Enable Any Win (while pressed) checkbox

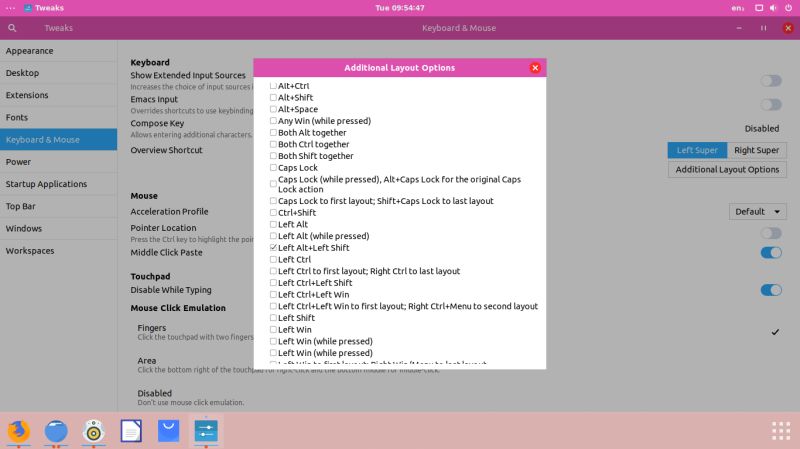tap(273, 121)
